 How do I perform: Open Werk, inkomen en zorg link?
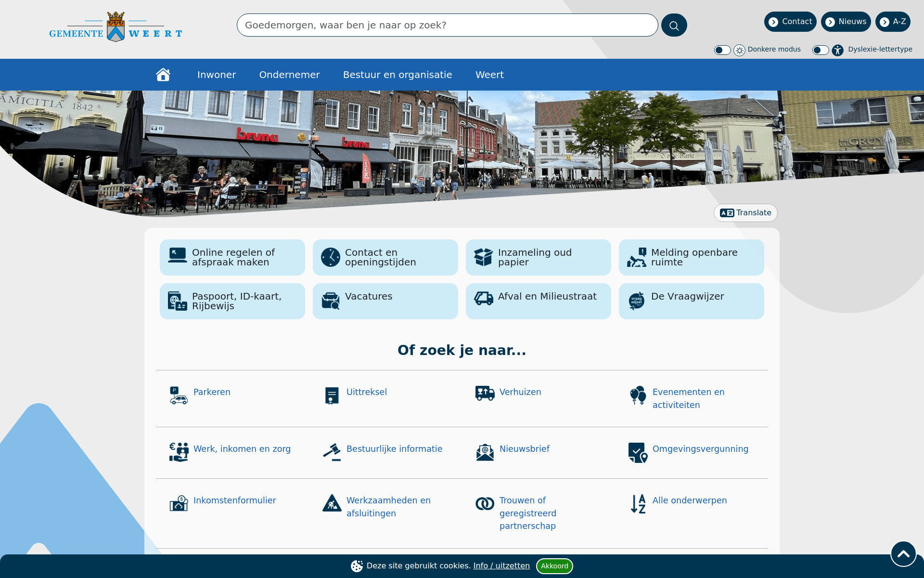pyautogui.click(x=242, y=449)
